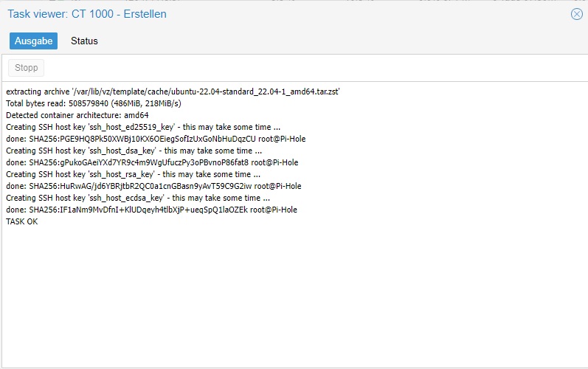Select the SHA256:HuRwAG fingerprint line
This screenshot has width=588, height=369.
pyautogui.click(x=153, y=186)
